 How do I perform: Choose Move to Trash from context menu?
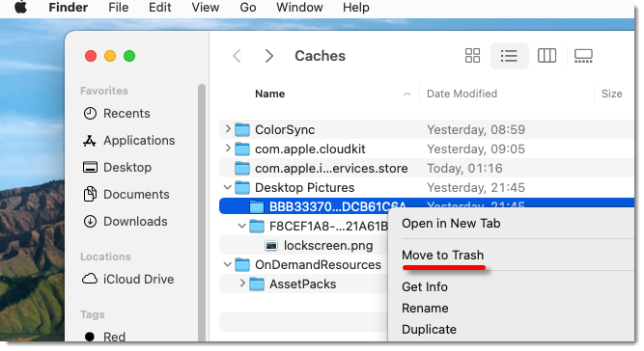(x=442, y=255)
